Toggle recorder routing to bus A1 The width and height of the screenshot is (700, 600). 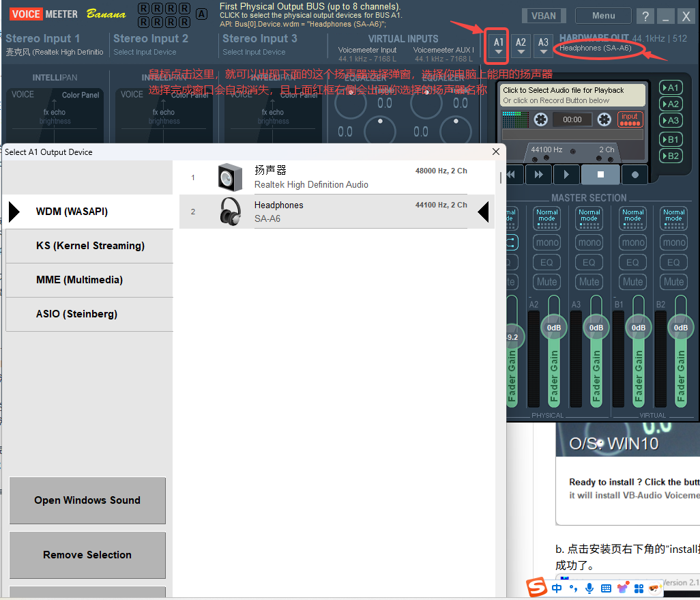(x=671, y=87)
